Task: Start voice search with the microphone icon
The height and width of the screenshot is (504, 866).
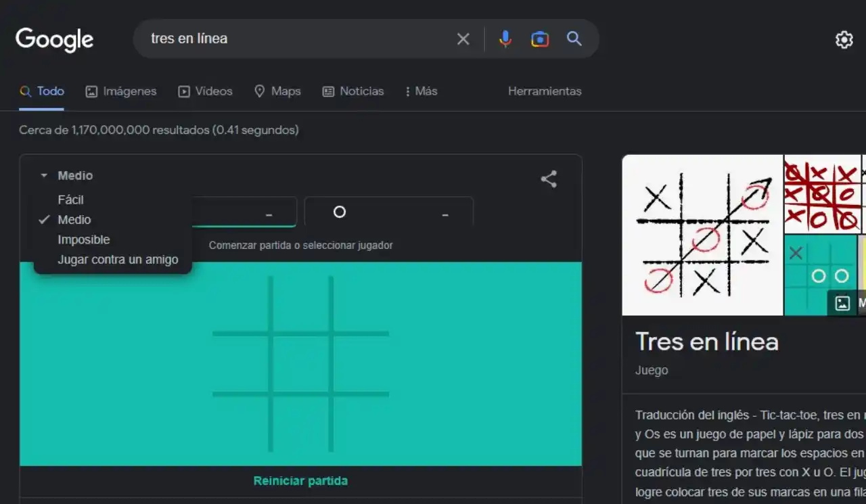Action: click(505, 39)
